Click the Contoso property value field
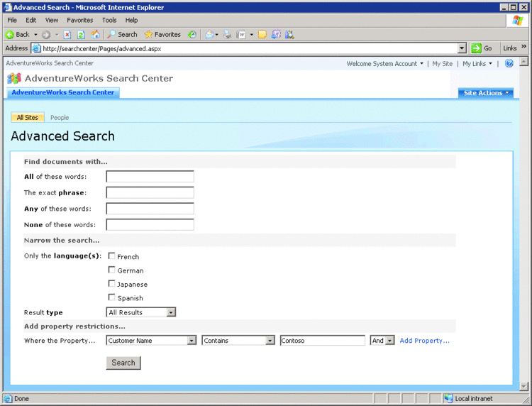The width and height of the screenshot is (532, 406). point(323,341)
